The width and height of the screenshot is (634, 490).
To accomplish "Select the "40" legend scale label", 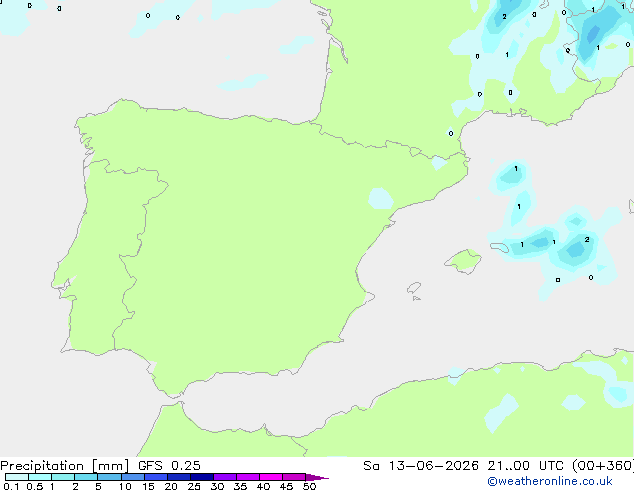I will [263, 486].
